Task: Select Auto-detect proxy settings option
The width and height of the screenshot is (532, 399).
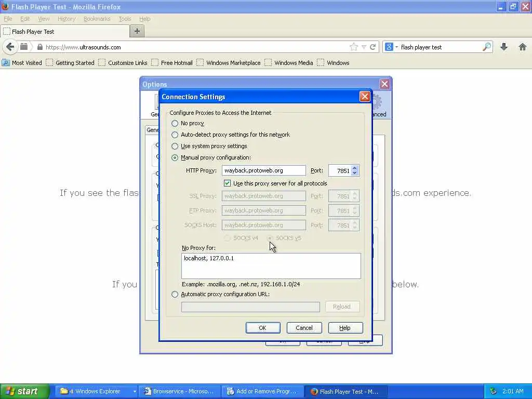Action: pyautogui.click(x=175, y=135)
